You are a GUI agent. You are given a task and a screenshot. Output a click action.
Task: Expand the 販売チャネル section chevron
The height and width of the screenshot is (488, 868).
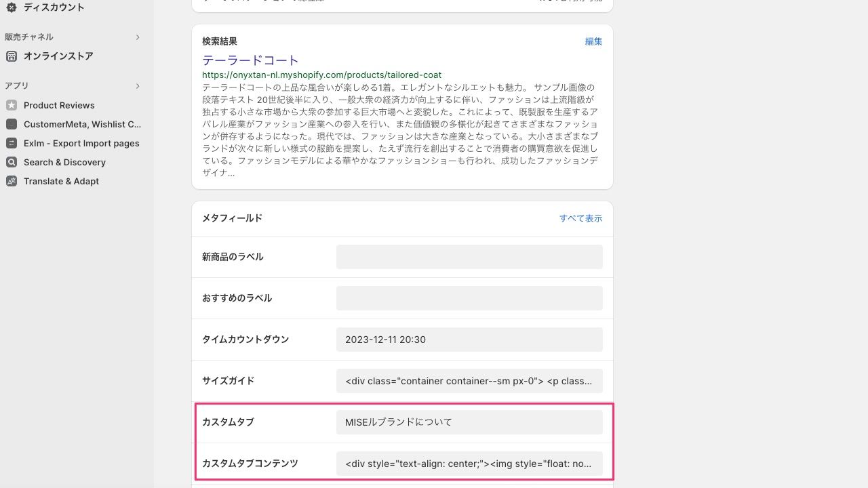tap(138, 37)
